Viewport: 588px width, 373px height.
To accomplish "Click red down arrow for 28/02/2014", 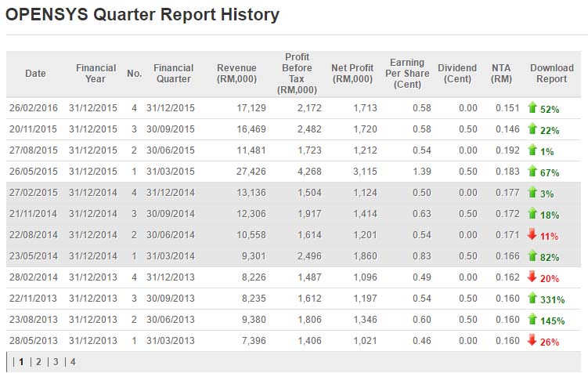I will coord(532,277).
